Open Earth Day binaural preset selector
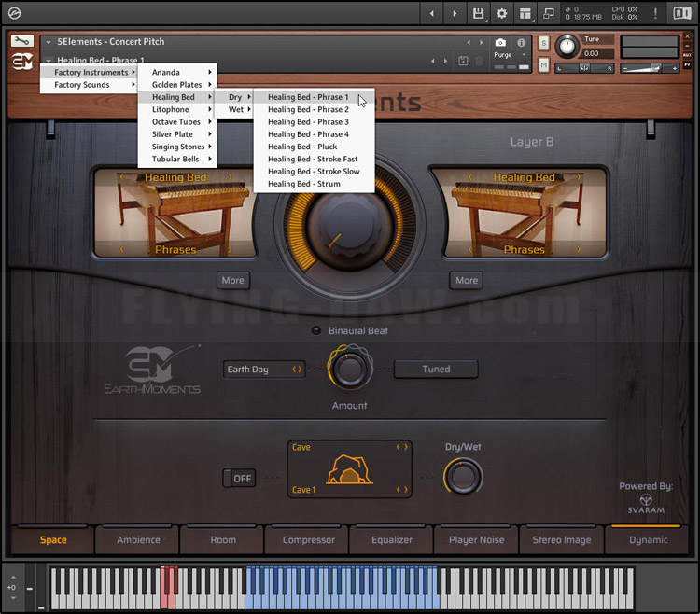The image size is (700, 614). pyautogui.click(x=264, y=369)
